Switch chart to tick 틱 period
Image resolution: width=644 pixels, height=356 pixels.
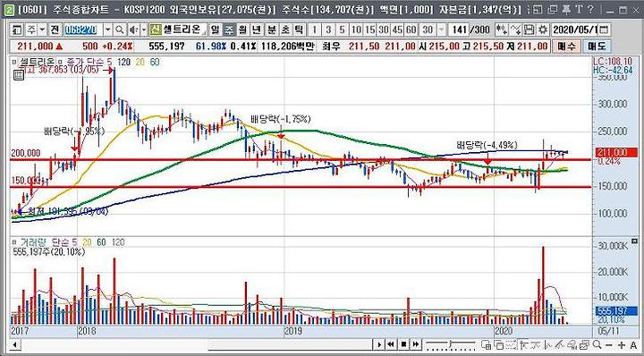pos(300,30)
